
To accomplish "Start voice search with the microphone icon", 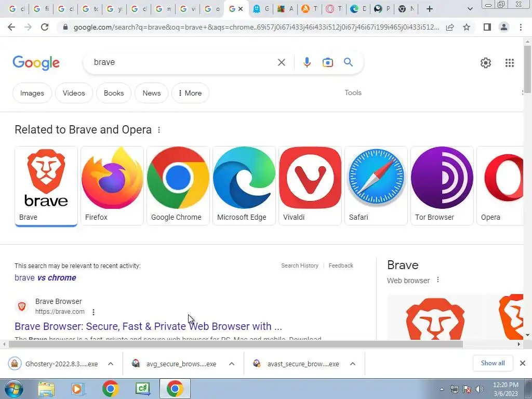I will click(x=307, y=62).
